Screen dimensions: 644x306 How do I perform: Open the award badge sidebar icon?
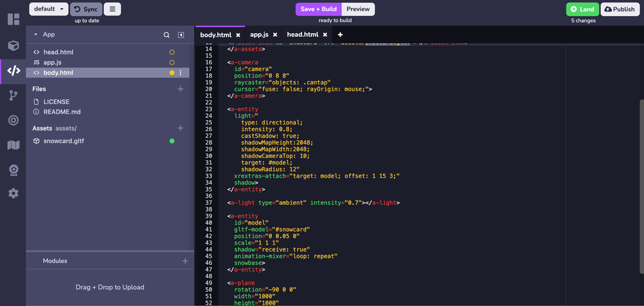pyautogui.click(x=13, y=170)
